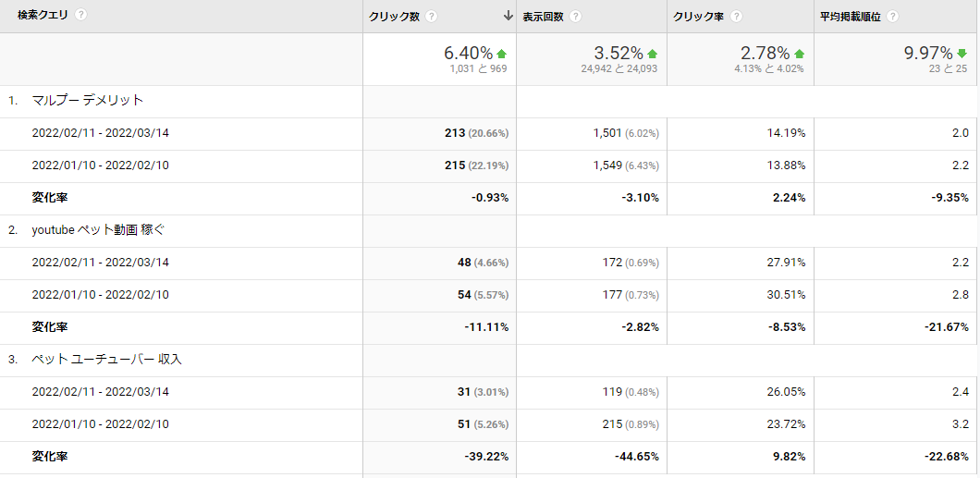Click the -39.22% change rate cell
Image resolution: width=980 pixels, height=478 pixels.
point(485,457)
